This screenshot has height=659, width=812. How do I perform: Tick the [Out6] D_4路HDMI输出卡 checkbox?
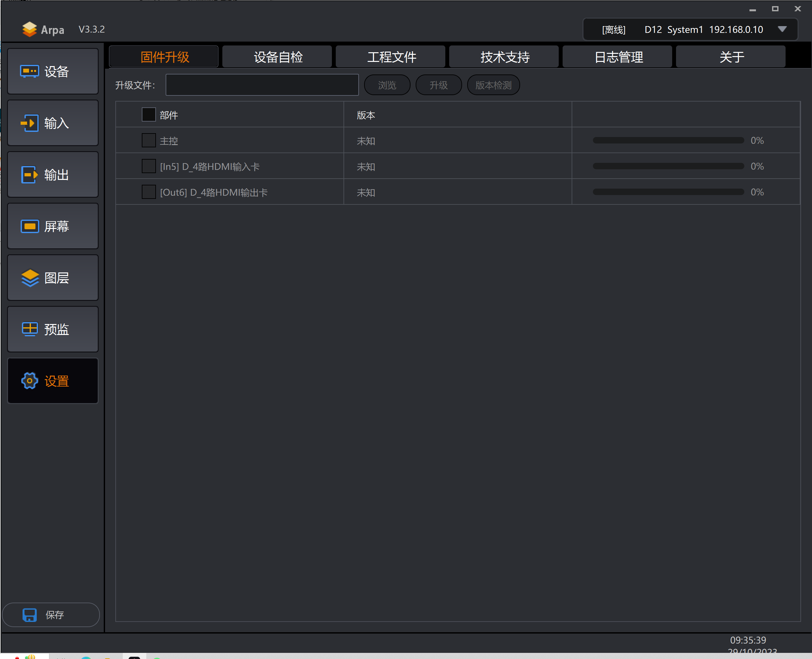[149, 192]
